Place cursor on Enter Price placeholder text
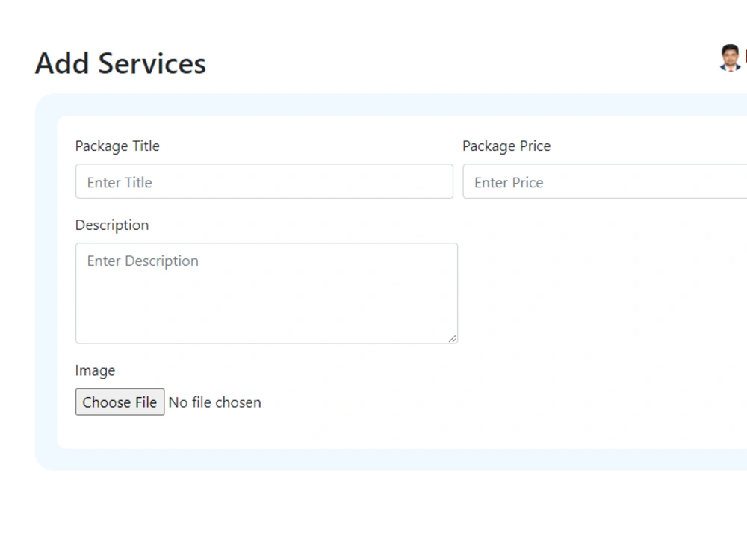 pos(509,182)
